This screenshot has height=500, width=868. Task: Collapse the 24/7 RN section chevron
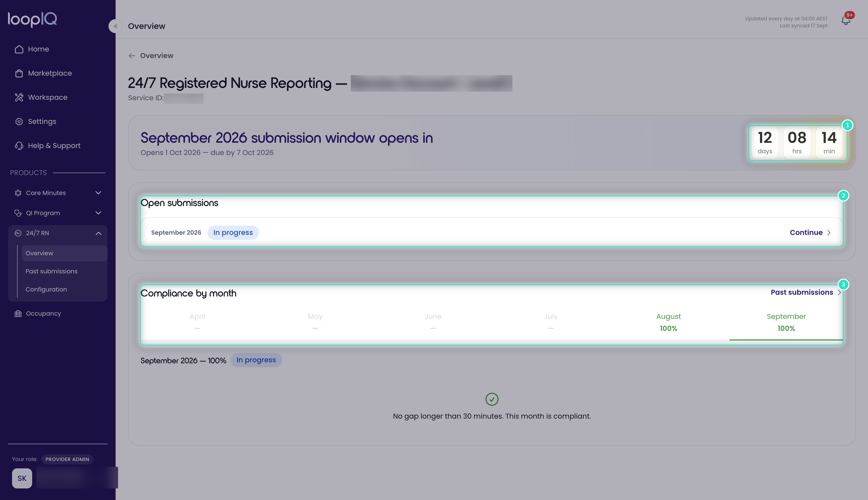pyautogui.click(x=98, y=233)
